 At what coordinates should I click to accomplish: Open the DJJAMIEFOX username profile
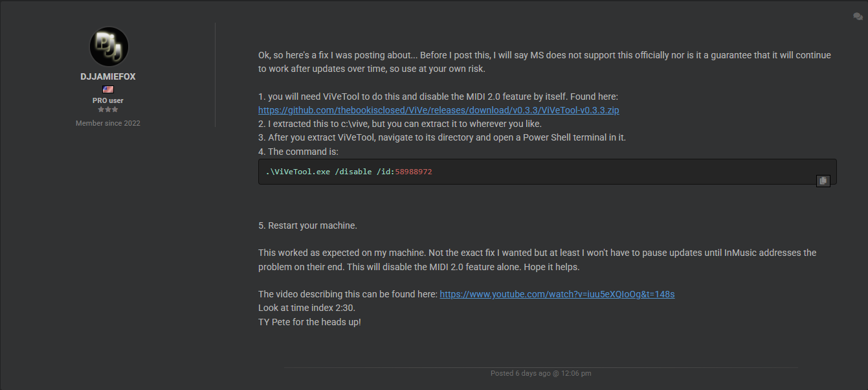tap(108, 76)
